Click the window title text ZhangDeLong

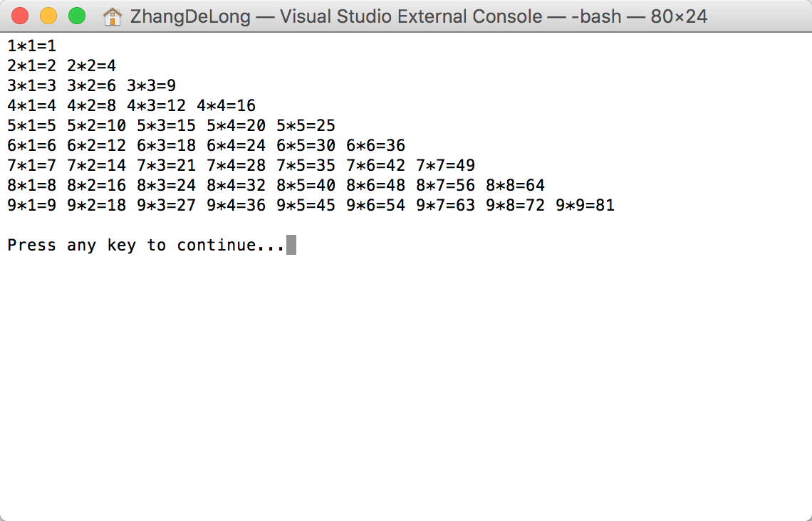click(190, 16)
